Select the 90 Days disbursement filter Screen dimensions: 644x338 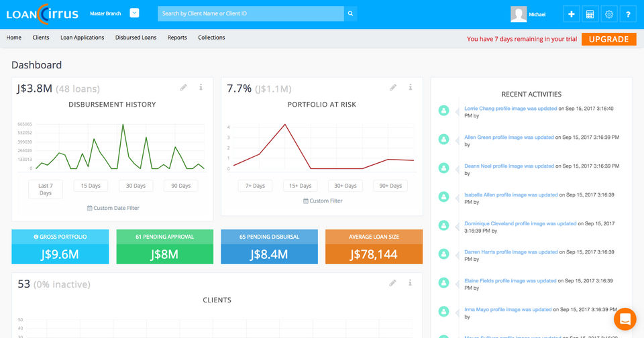coord(180,186)
